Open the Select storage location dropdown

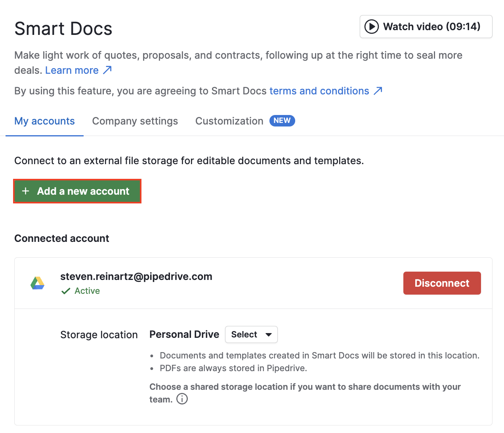point(251,335)
